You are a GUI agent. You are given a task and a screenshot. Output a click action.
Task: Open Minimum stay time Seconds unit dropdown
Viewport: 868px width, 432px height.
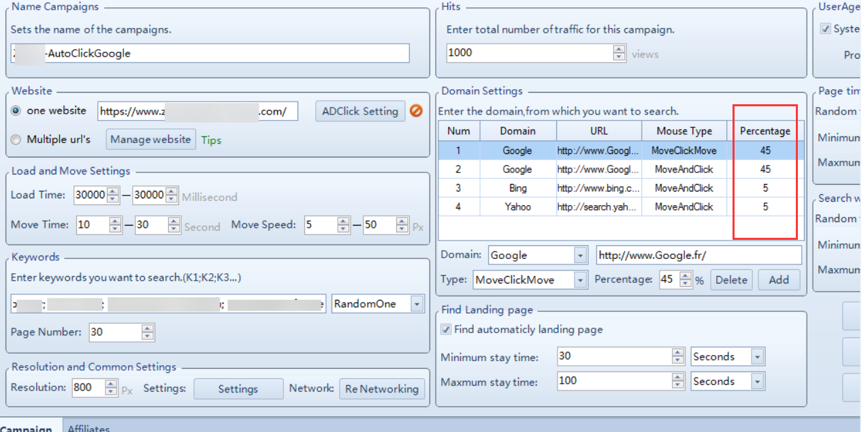pyautogui.click(x=756, y=356)
